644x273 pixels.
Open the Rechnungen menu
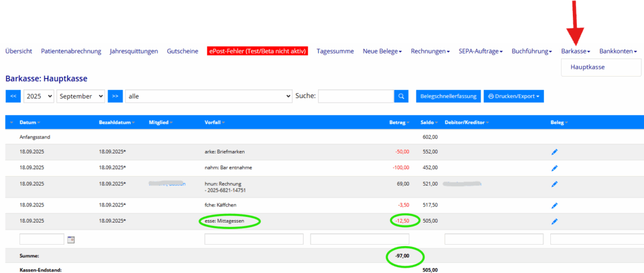430,51
